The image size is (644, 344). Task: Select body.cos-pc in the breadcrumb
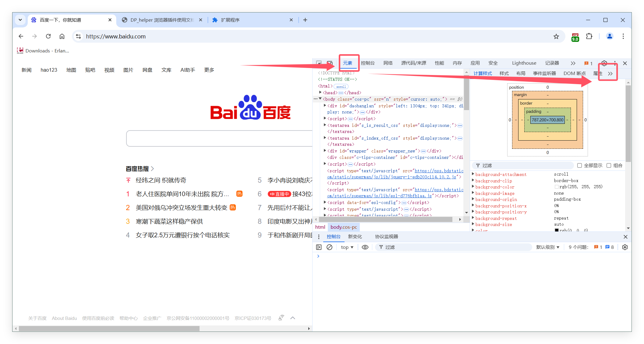tap(344, 227)
